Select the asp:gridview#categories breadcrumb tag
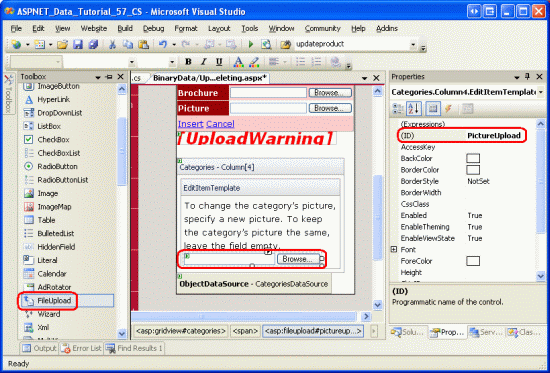This screenshot has height=373, width=550. (181, 331)
